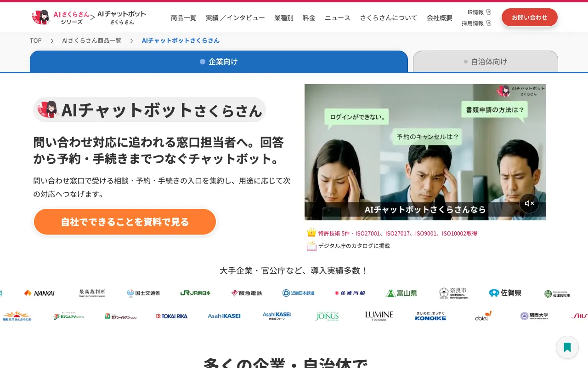The width and height of the screenshot is (588, 368).
Task: Play the AIチャットボットさくらさん promo video
Action: coord(425,152)
